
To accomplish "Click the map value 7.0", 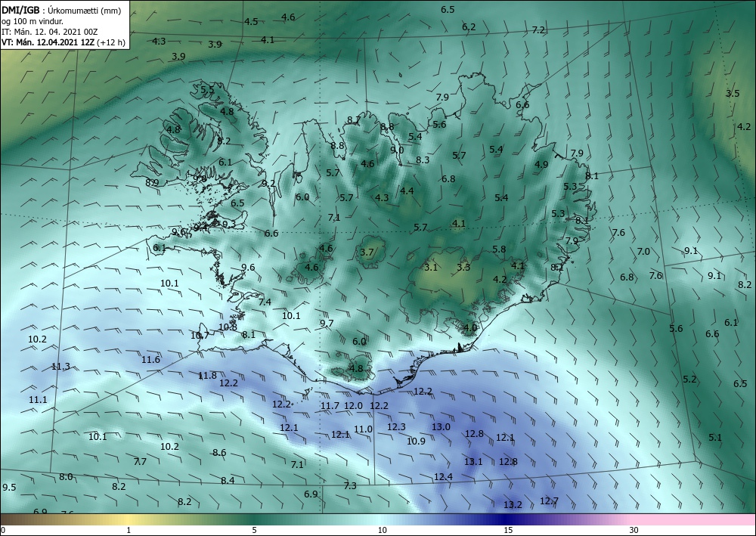I will 643,252.
